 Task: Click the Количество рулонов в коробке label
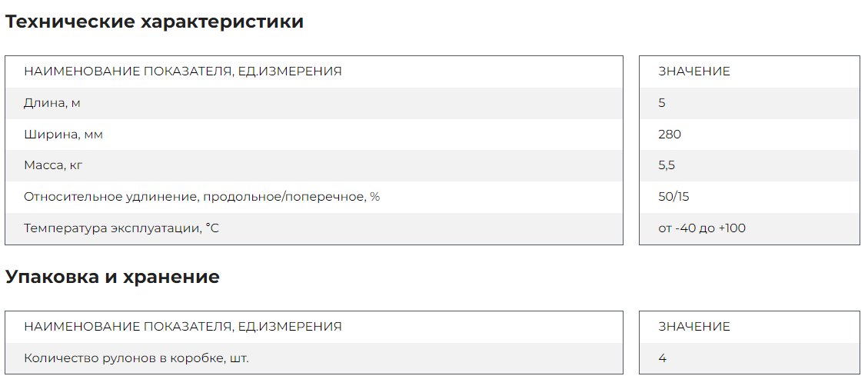136,358
